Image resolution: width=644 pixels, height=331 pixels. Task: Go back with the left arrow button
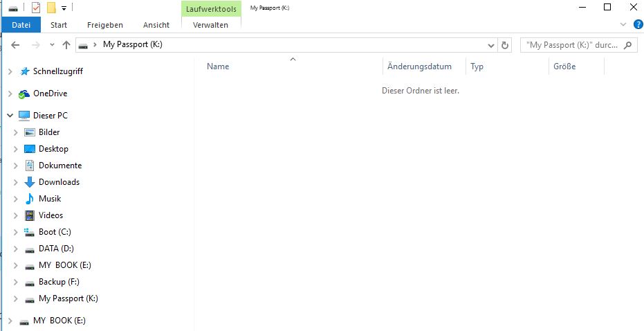tap(15, 45)
